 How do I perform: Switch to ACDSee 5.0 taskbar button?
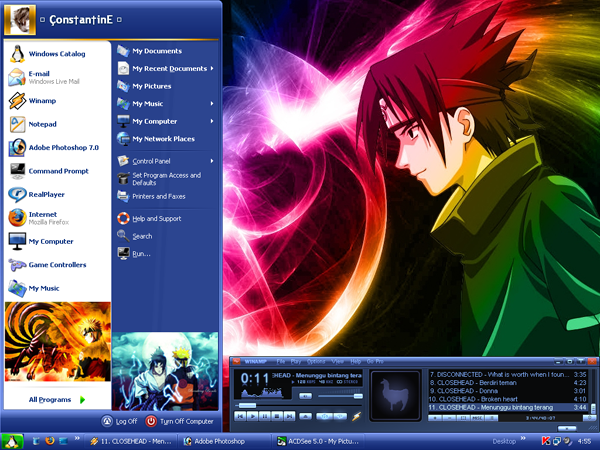click(318, 442)
